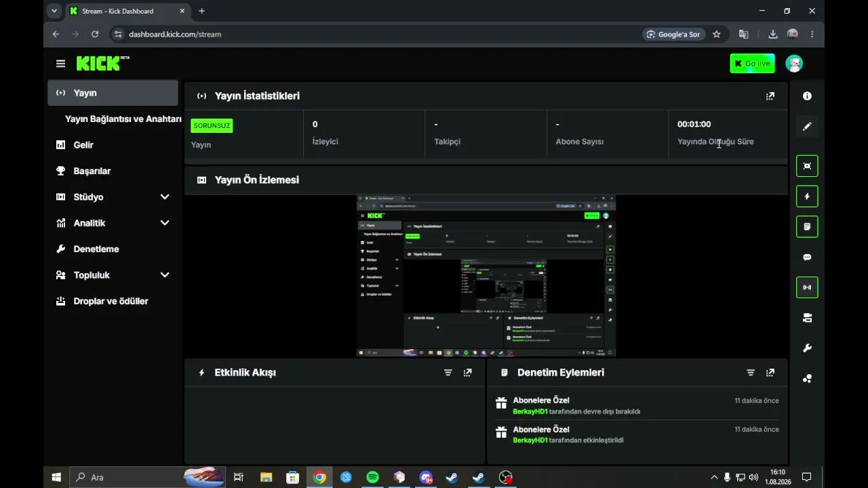Click the pencil edit icon in right sidebar

tap(807, 127)
